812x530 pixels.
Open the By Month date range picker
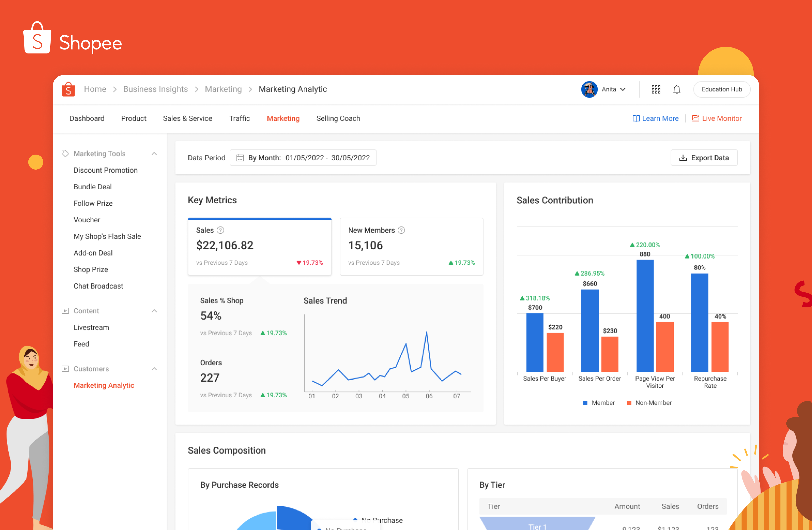coord(303,158)
